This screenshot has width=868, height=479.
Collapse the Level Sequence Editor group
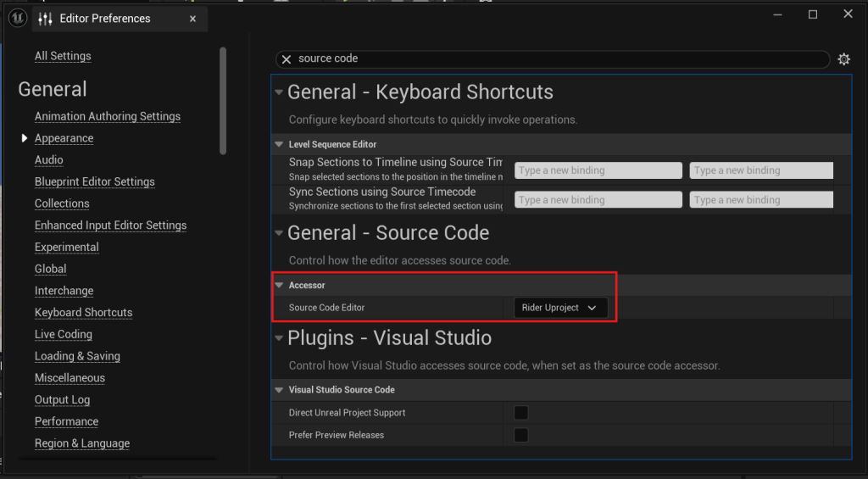point(279,144)
